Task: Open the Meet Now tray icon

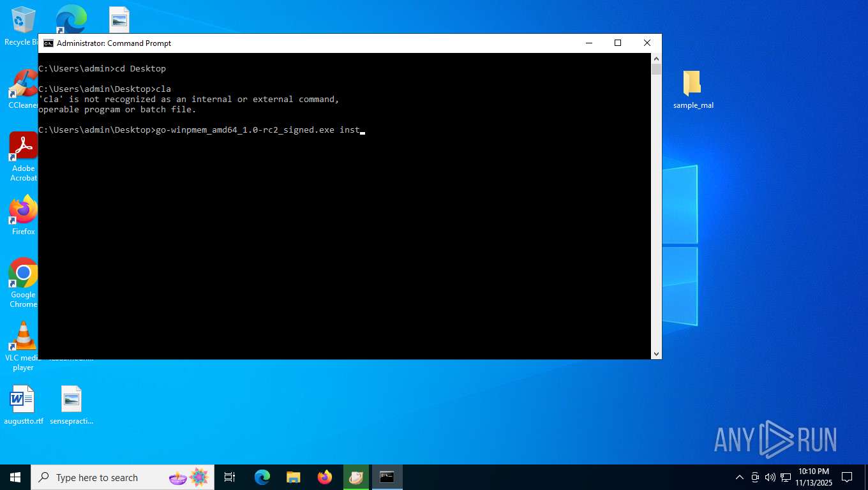Action: (x=755, y=477)
